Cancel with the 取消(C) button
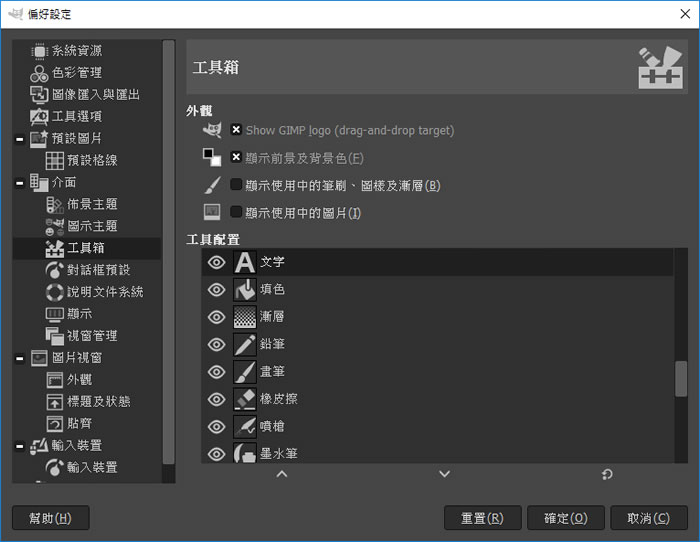 [x=649, y=518]
